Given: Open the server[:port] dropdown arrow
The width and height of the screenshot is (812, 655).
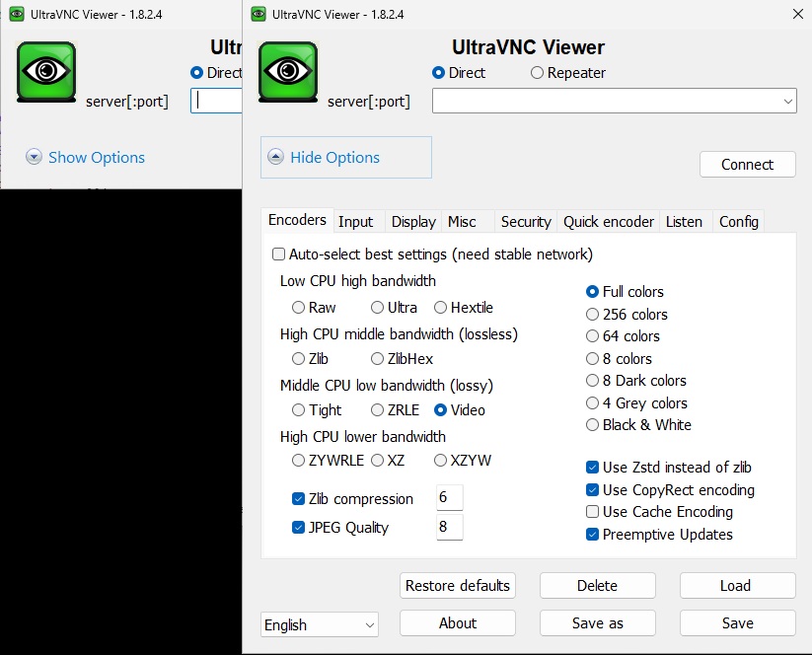Looking at the screenshot, I should (x=787, y=101).
